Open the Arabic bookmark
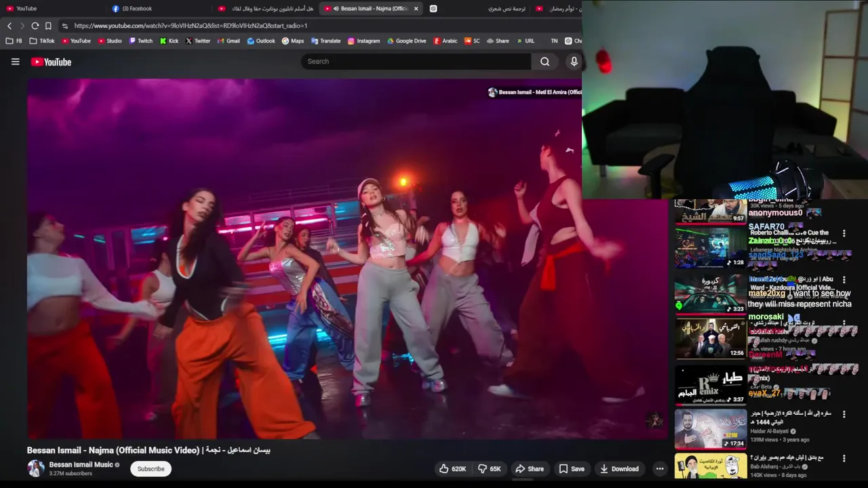The width and height of the screenshot is (868, 488). point(445,41)
